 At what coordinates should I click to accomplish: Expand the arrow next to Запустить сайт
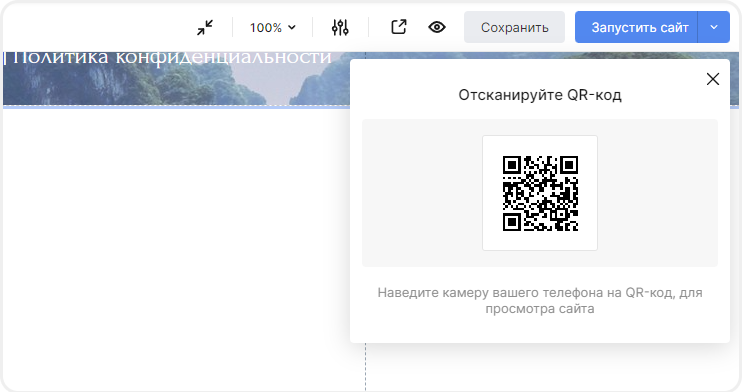coord(714,27)
